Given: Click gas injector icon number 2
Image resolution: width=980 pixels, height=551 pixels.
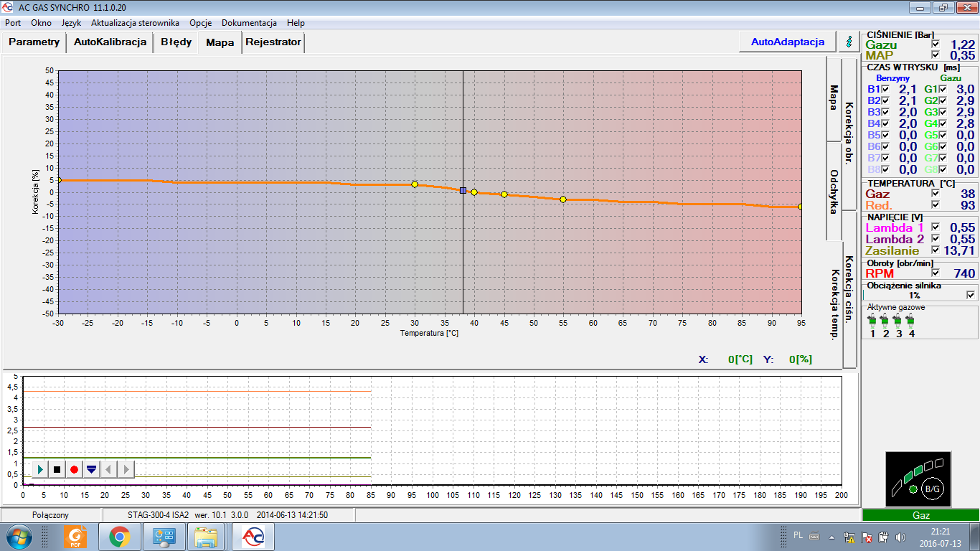Looking at the screenshot, I should click(x=885, y=320).
